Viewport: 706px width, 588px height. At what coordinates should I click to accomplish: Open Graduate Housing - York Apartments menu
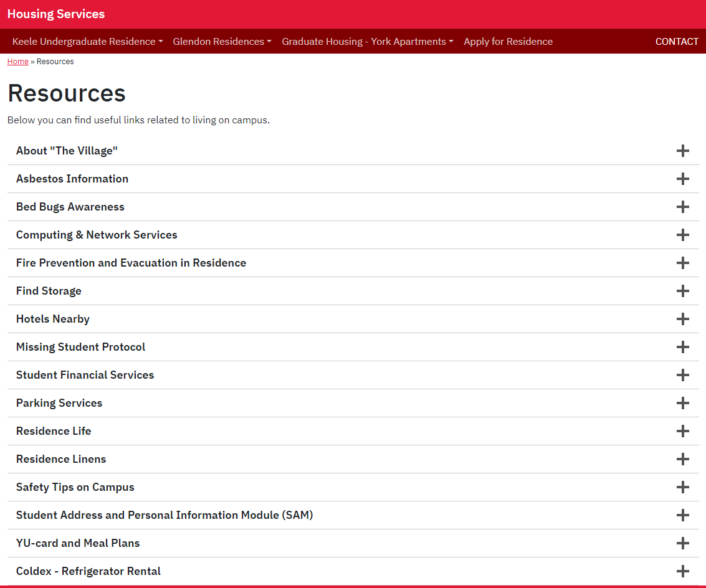click(368, 41)
